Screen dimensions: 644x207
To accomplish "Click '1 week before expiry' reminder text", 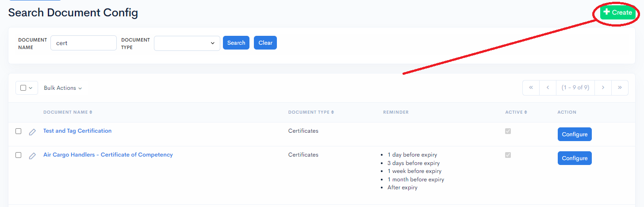I will (x=414, y=171).
